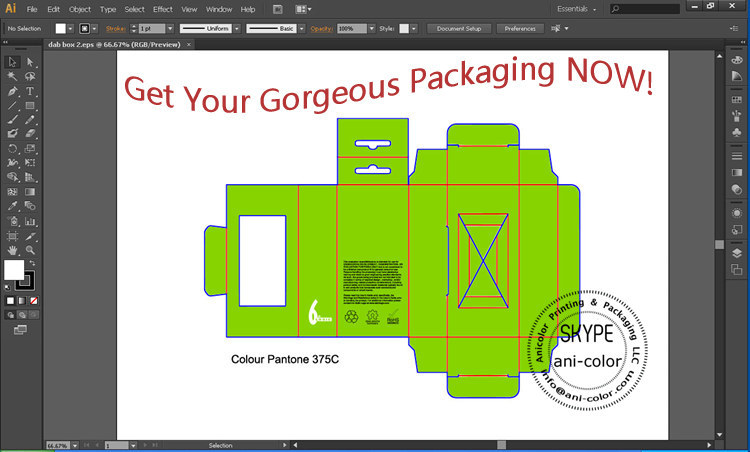Image resolution: width=750 pixels, height=452 pixels.
Task: Open the 66.67% zoom level dropdown
Action: 75,445
